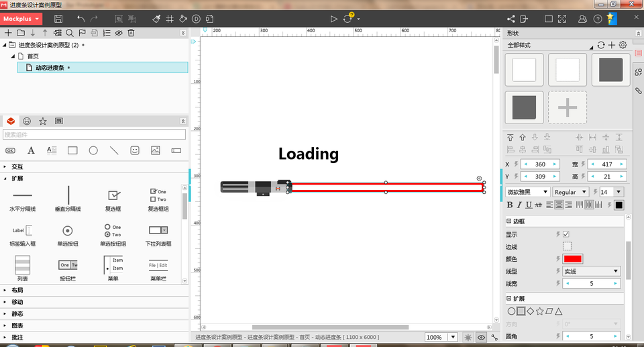Run the prototype preview with play button

tap(334, 19)
